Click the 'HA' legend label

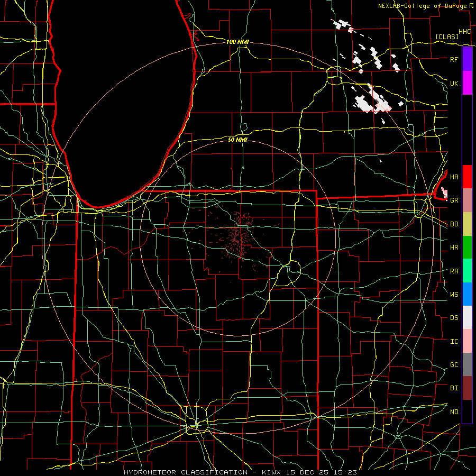click(454, 177)
